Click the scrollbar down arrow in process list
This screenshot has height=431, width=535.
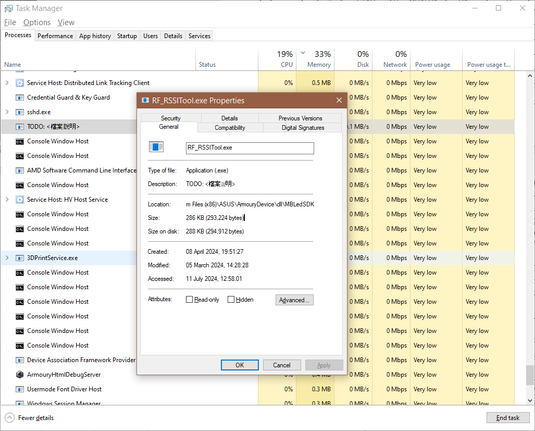click(x=530, y=400)
